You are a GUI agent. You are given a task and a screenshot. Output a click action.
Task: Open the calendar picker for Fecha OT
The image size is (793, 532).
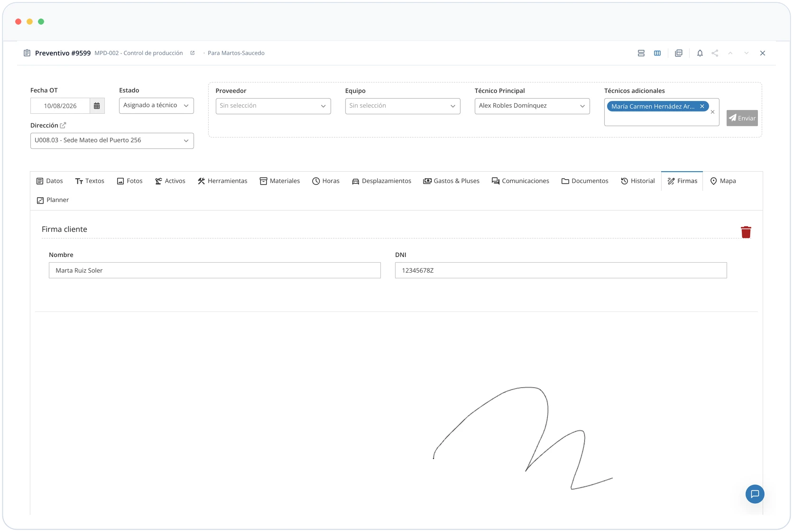click(x=97, y=106)
